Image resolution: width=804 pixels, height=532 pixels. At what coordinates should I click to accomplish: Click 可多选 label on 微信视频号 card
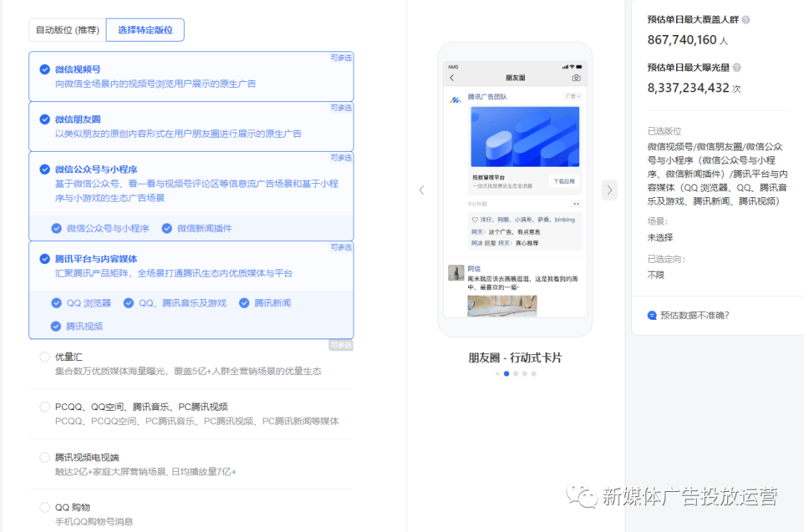coord(341,58)
